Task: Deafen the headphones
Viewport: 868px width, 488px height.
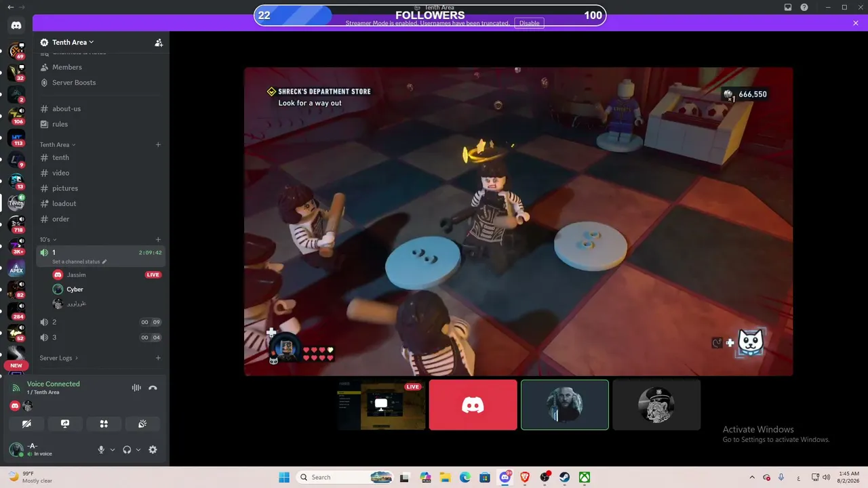Action: [x=127, y=449]
